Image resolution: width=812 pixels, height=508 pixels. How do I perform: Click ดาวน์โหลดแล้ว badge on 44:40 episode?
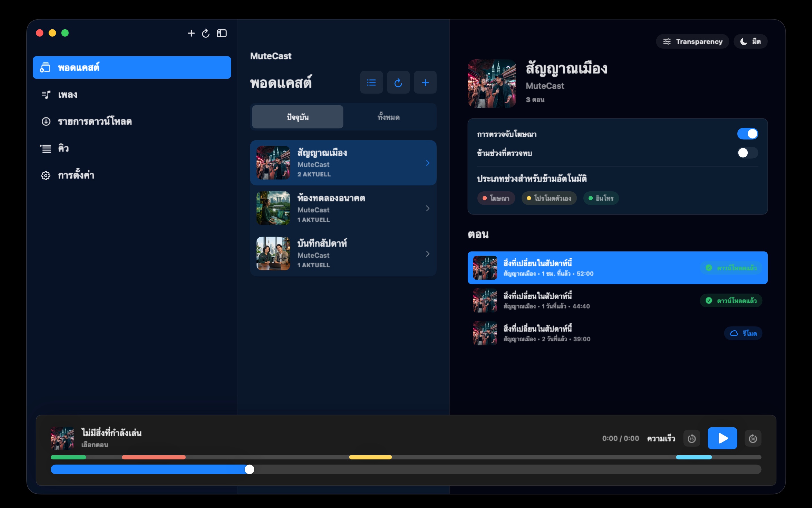731,300
